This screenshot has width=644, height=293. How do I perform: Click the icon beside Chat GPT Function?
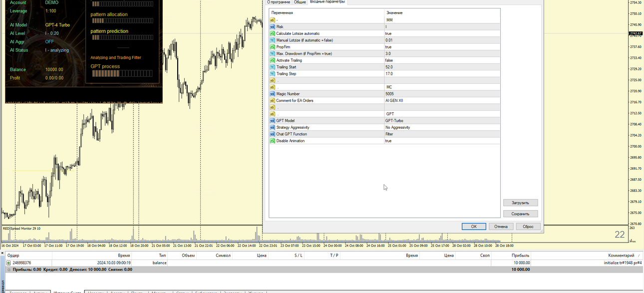[x=272, y=134]
